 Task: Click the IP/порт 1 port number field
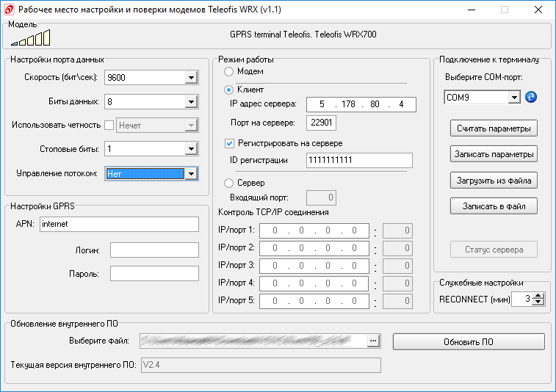397,231
